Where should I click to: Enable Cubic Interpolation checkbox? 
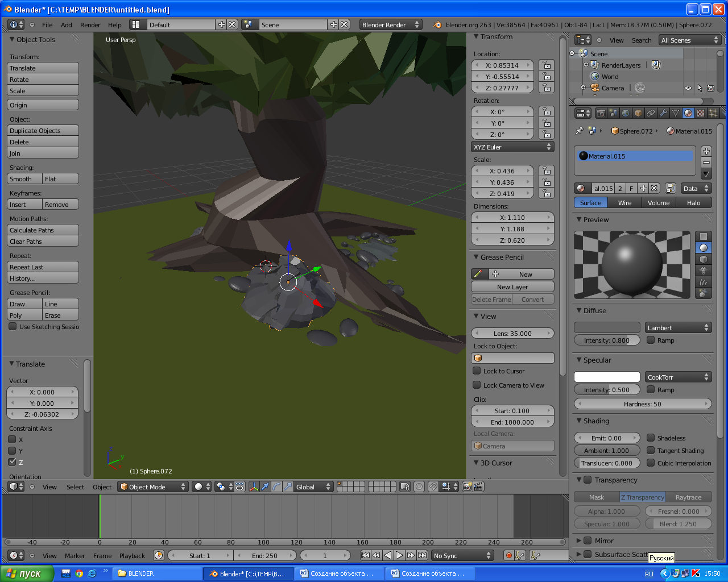tap(651, 463)
